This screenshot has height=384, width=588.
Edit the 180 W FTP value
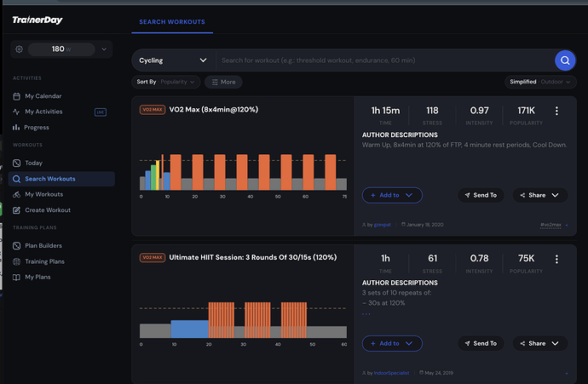pyautogui.click(x=61, y=49)
